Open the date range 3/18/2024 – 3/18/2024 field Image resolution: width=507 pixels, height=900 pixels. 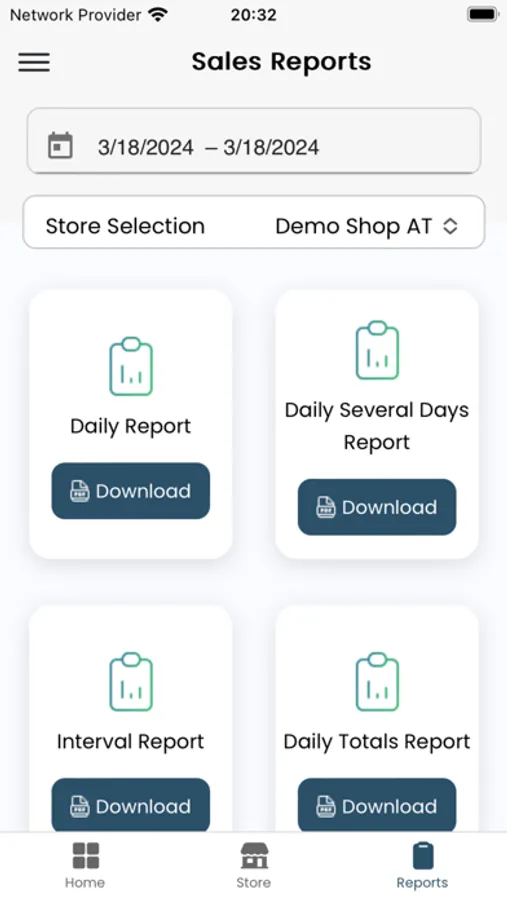(253, 141)
